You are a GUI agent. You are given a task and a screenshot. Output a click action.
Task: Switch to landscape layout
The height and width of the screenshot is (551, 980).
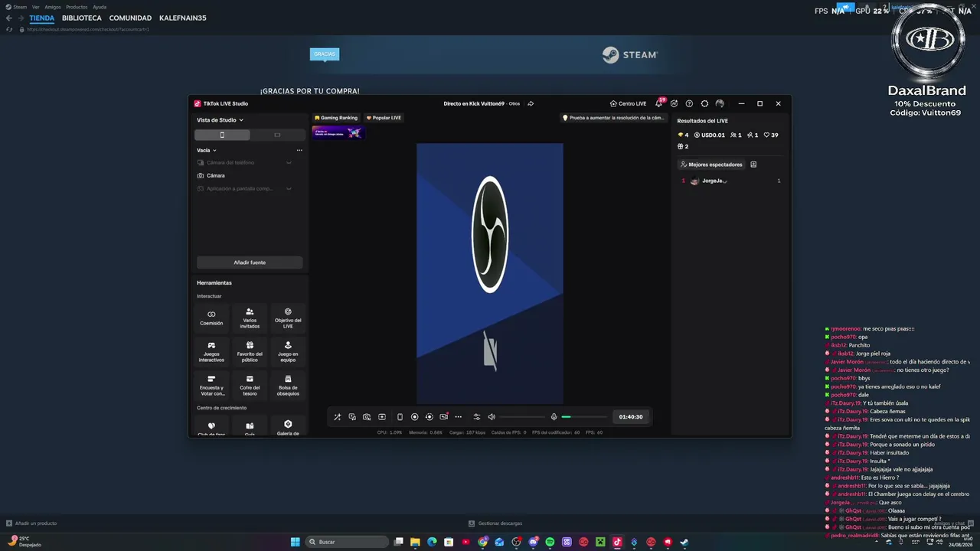pos(277,135)
